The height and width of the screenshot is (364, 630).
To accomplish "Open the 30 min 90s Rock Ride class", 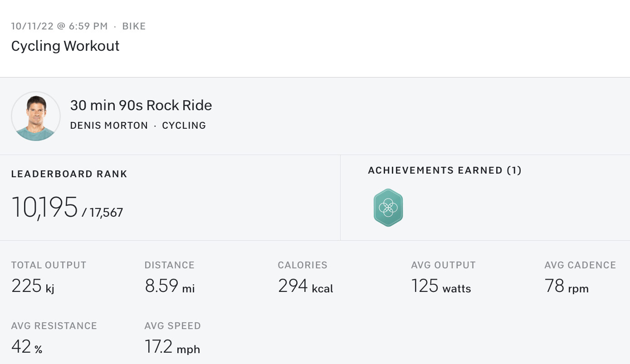I will point(141,105).
